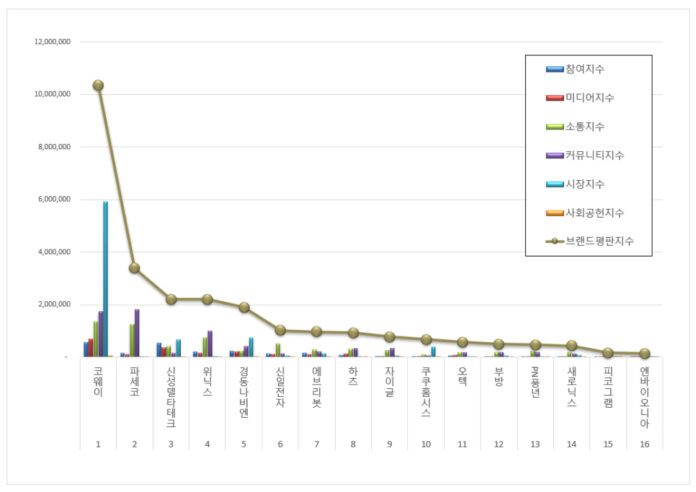
Task: Click the 6,000,000 axis label
Action: click(54, 199)
